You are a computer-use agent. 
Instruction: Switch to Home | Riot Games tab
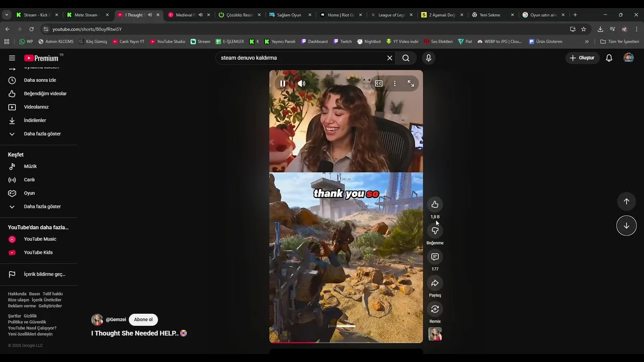pyautogui.click(x=341, y=15)
